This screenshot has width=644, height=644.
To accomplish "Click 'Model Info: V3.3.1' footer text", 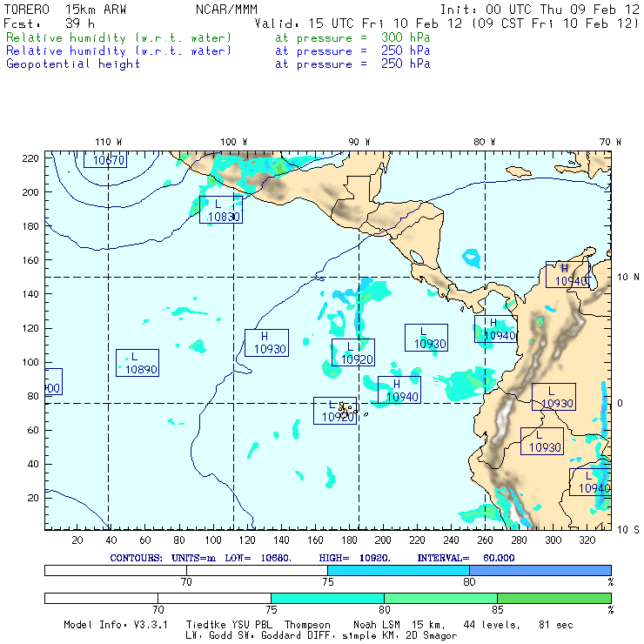I will point(116,625).
